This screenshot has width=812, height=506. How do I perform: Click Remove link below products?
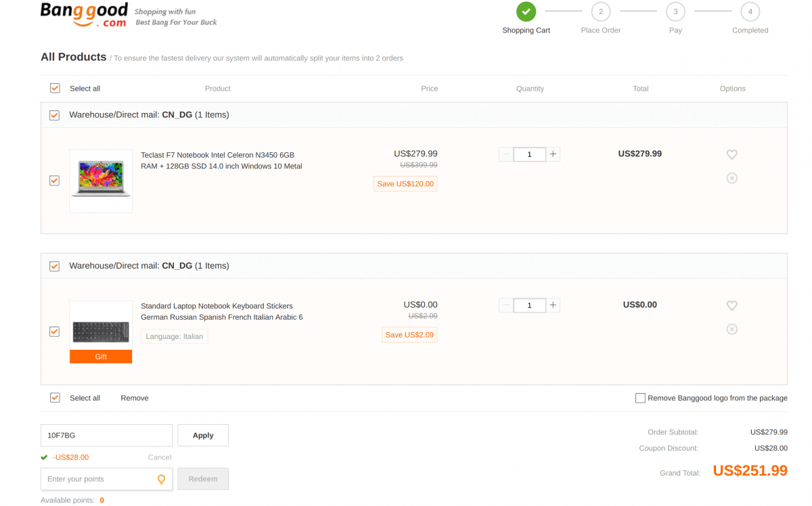pos(135,398)
